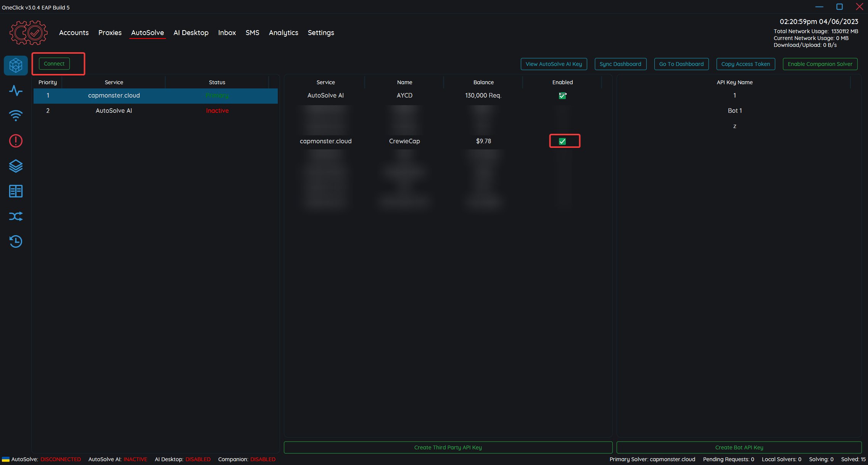Toggle the capmonster.cloud Enabled checkbox
Screen dimensions: 868x465
coord(562,141)
